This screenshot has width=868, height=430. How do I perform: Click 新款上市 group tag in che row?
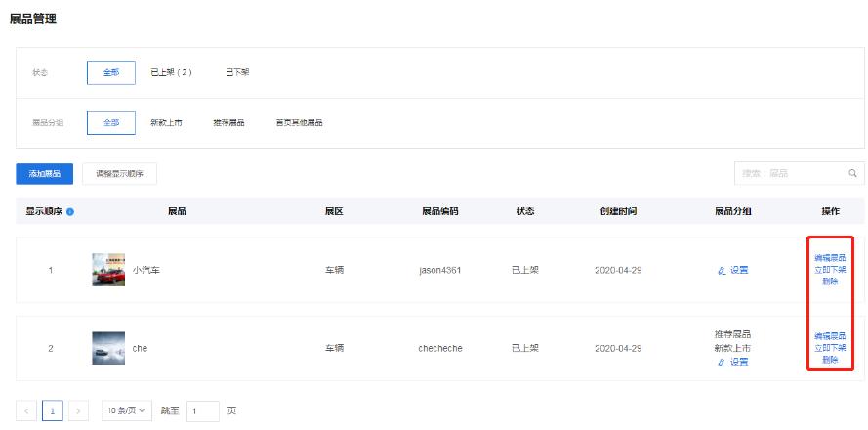(733, 349)
